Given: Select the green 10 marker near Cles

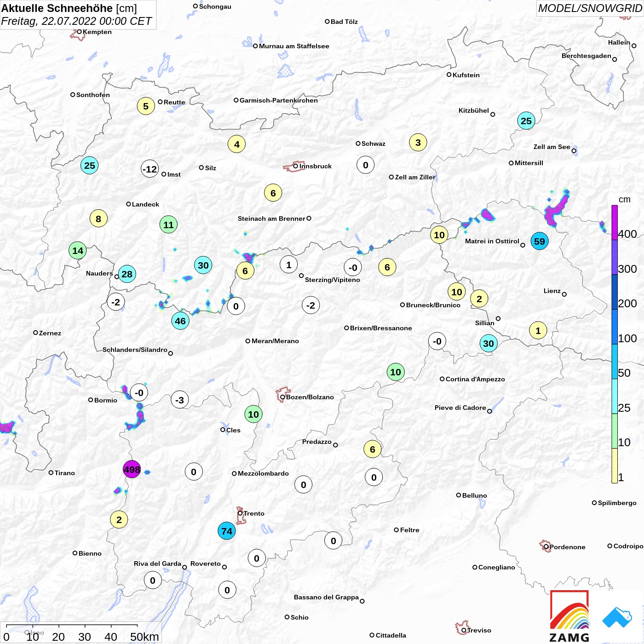Looking at the screenshot, I should 253,414.
